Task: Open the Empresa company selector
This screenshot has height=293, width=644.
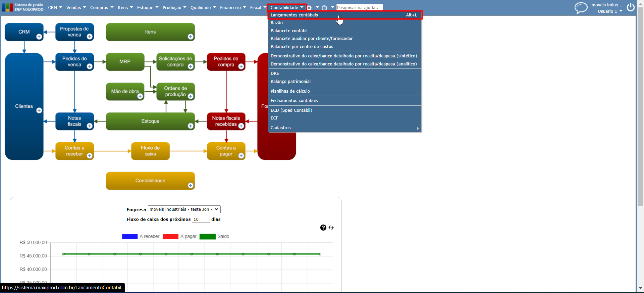Action: coord(184,209)
